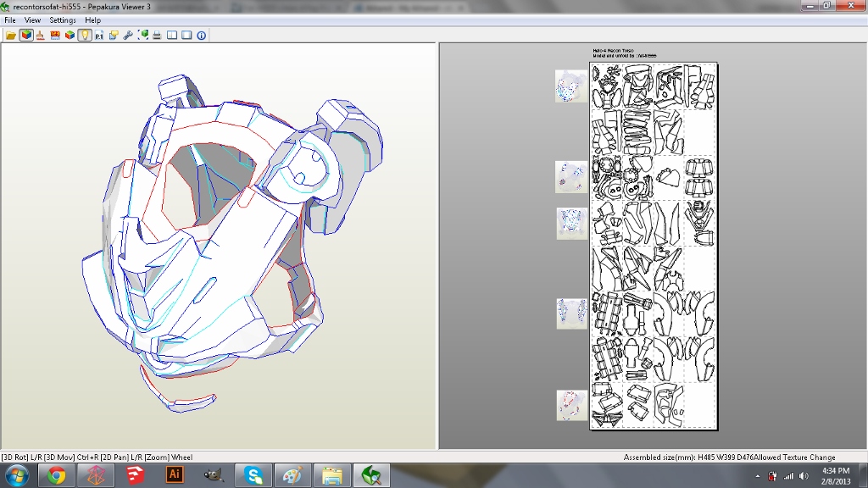Click the green cube fit-to-view icon

coord(143,36)
